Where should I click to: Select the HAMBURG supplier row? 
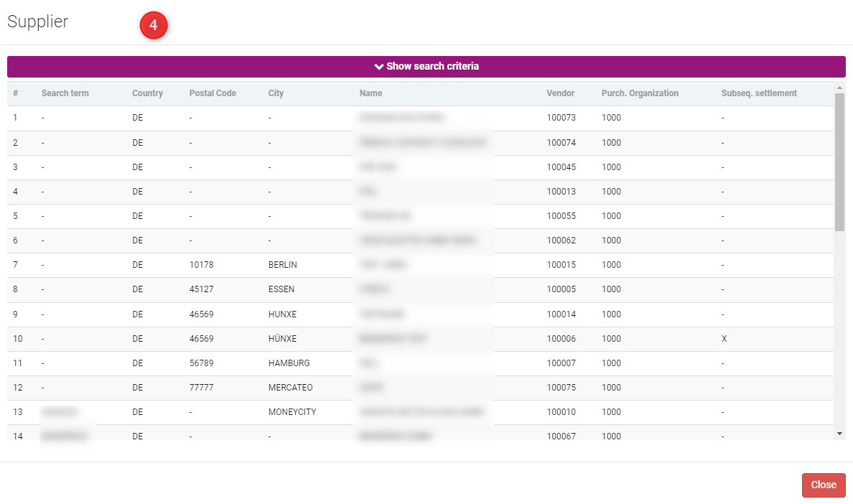[289, 363]
